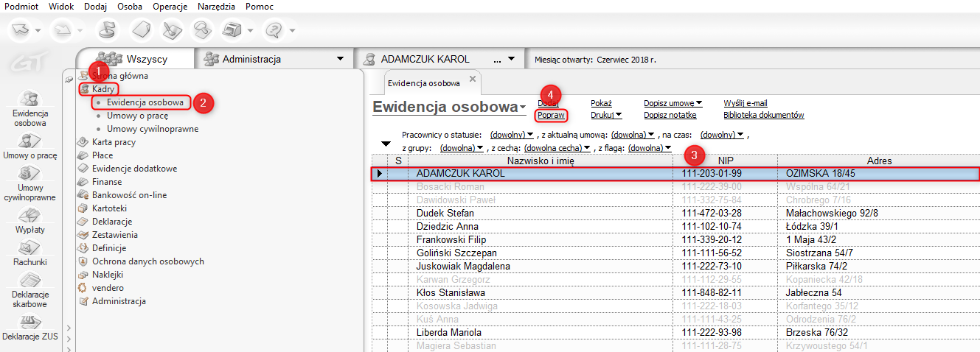Image resolution: width=980 pixels, height=352 pixels.
Task: Open Karta pracy module in tree
Action: [114, 142]
